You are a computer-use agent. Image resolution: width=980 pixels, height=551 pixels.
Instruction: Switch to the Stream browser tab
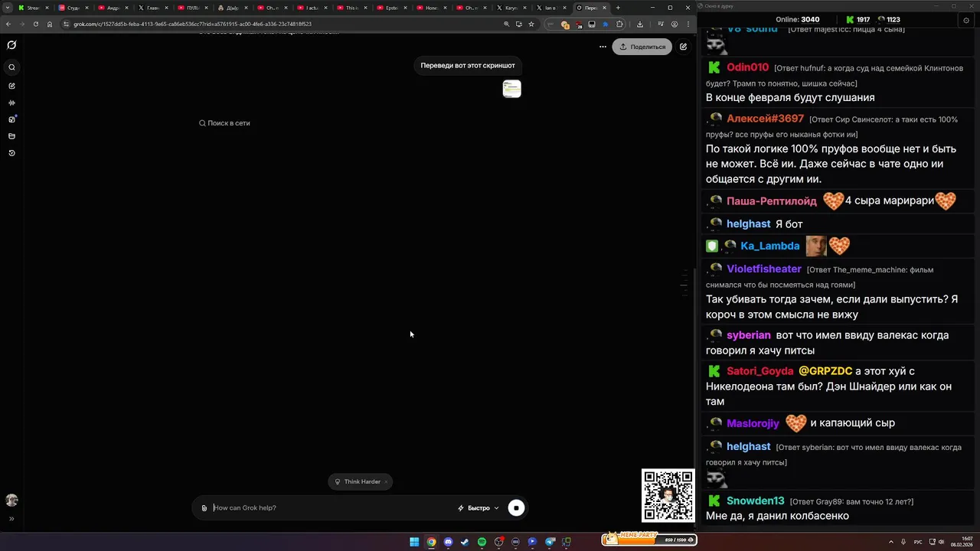(34, 8)
